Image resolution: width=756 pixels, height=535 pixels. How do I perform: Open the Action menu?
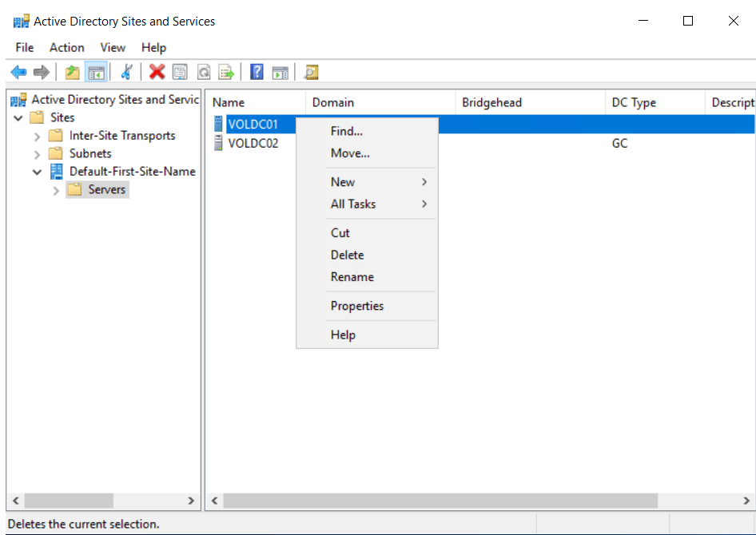[x=66, y=47]
